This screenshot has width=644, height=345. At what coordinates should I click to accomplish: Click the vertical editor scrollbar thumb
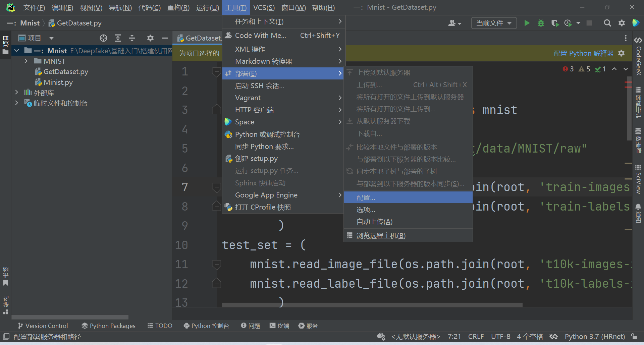tap(629, 109)
